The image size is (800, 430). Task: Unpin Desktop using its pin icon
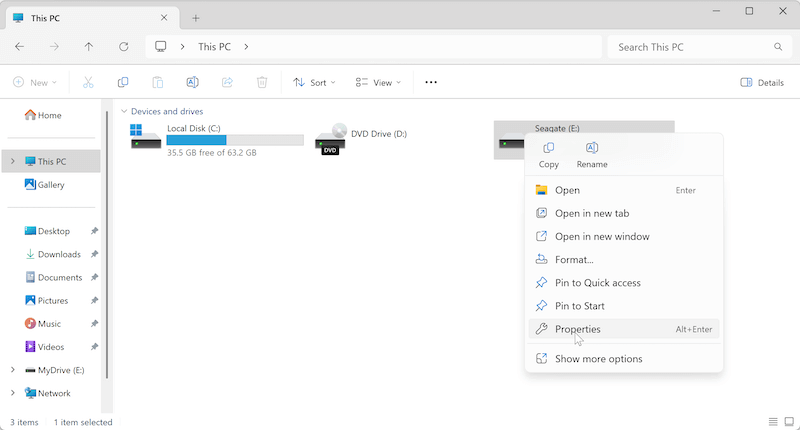point(94,231)
